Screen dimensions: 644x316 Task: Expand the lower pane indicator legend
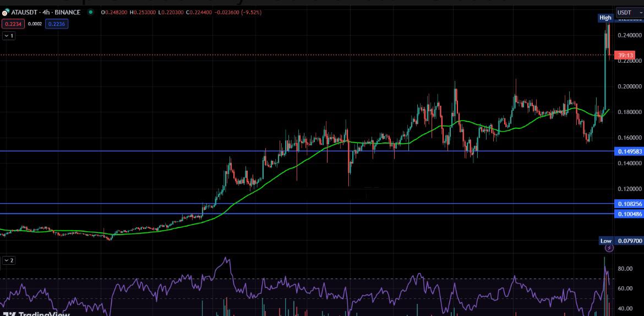pos(9,260)
